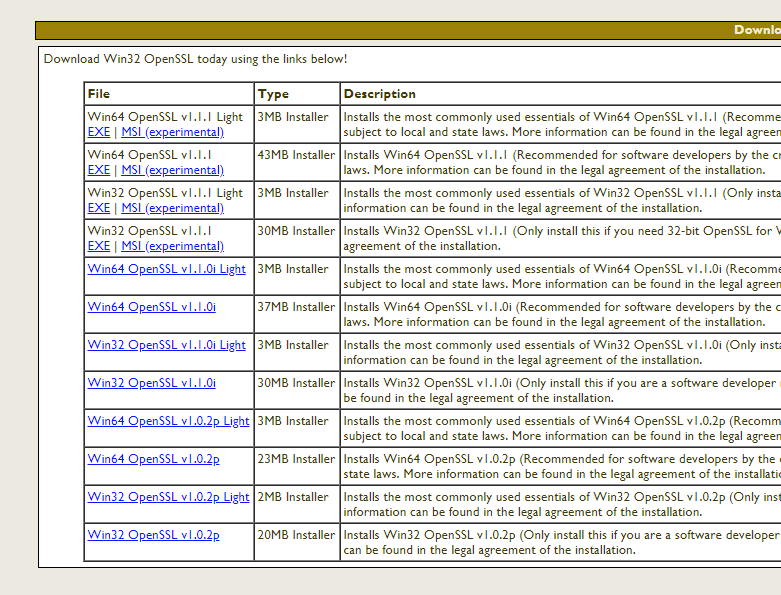Image resolution: width=781 pixels, height=595 pixels.
Task: Download MSI (experimental) for Win32 OpenSSL v1.1.1 Light
Action: pyautogui.click(x=172, y=208)
